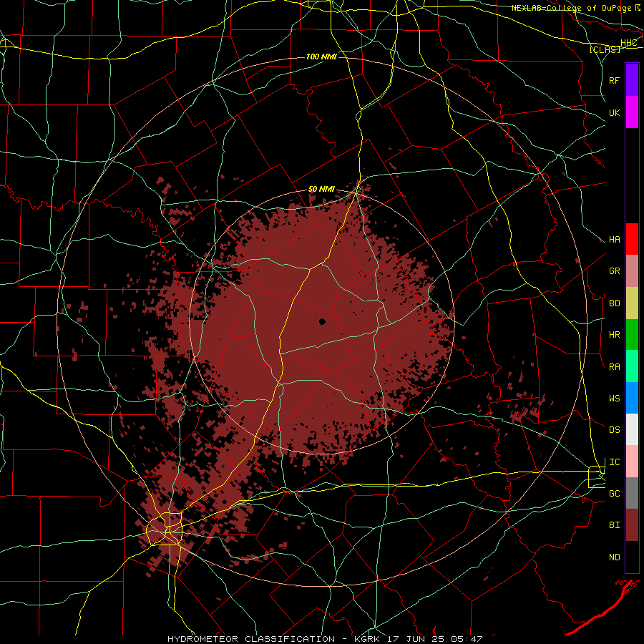Select the GR legend color block
Viewport: 644px width, 644px height.
[632, 271]
